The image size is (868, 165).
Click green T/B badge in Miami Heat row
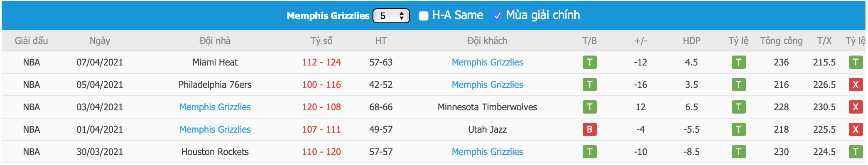pos(589,62)
